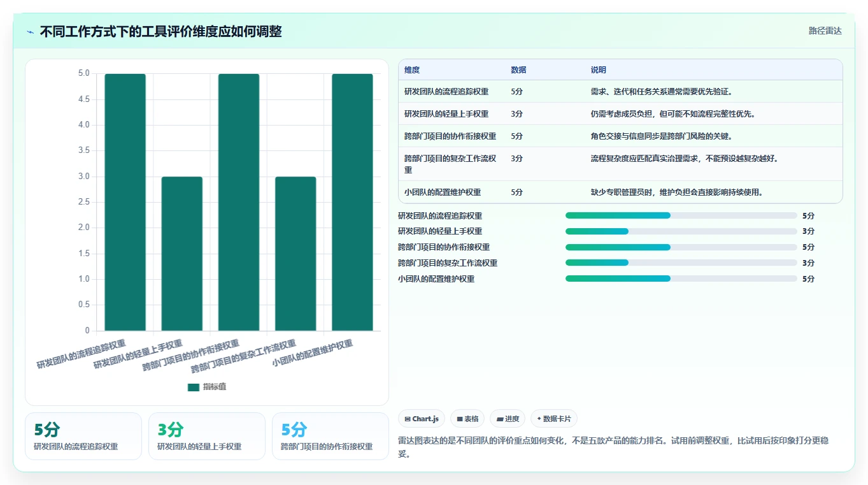The height and width of the screenshot is (485, 868).
Task: Click the bar for 跨部门项目的复杂工作流权重 in the chart
Action: click(295, 254)
